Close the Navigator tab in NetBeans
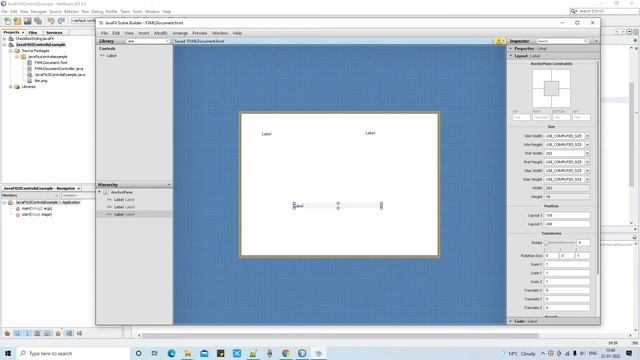The height and width of the screenshot is (360, 640). (x=79, y=189)
